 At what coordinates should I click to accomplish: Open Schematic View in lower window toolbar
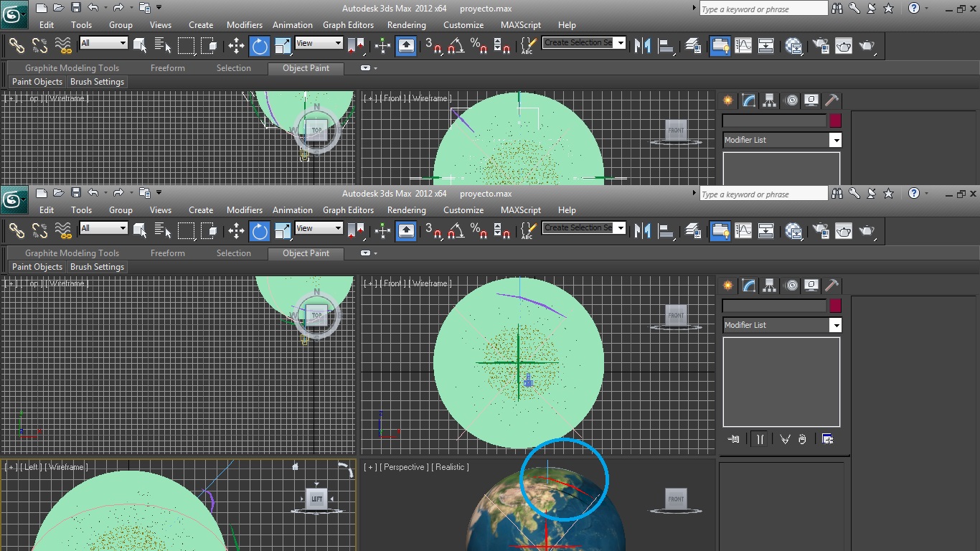click(x=766, y=230)
